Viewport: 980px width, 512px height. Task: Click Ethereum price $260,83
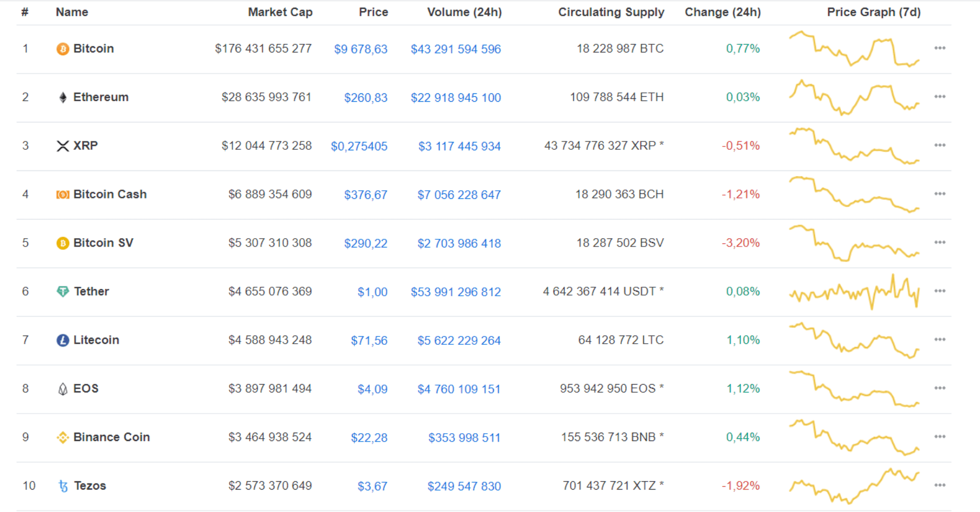(x=366, y=98)
